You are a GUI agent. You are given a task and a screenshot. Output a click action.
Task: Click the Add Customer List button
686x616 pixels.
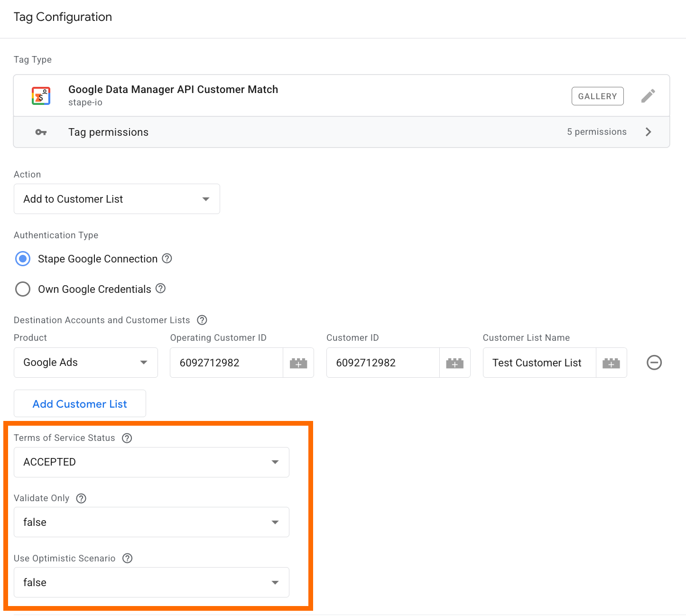point(80,403)
